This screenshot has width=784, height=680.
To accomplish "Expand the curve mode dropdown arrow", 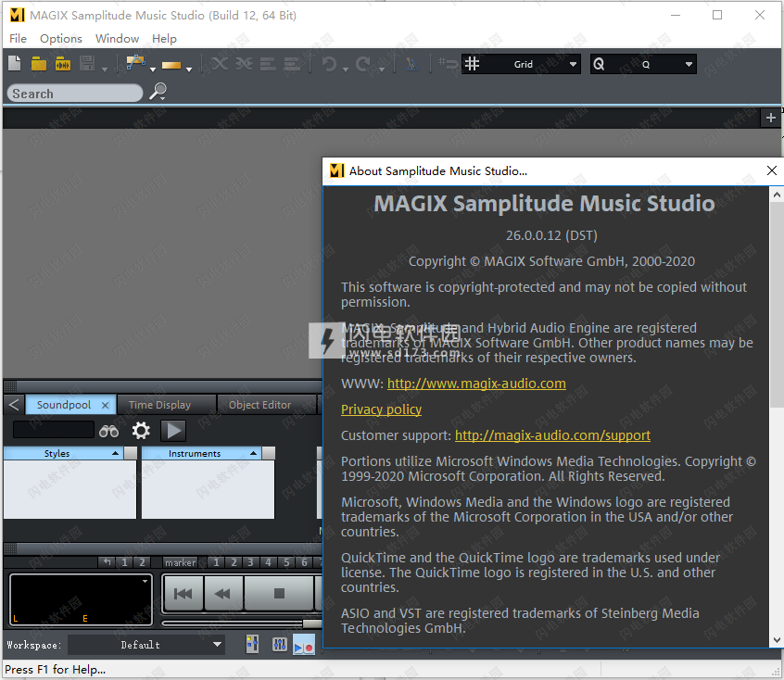I will point(153,69).
